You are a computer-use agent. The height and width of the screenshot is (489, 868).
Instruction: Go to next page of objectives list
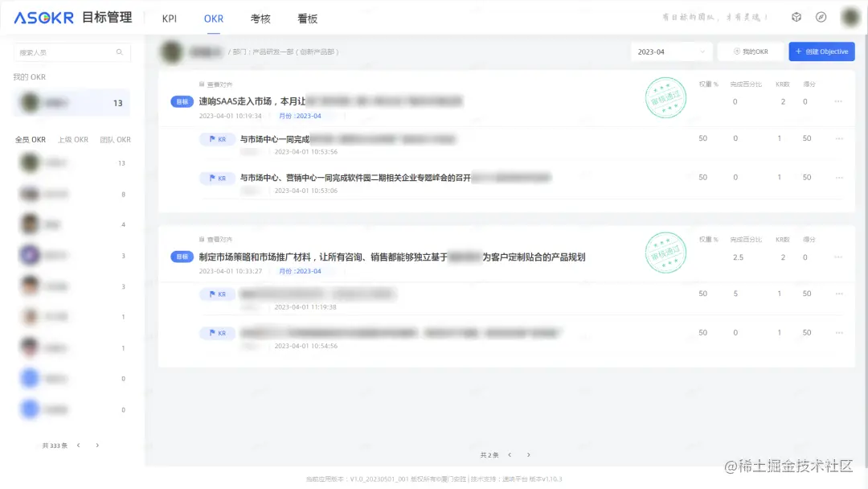point(529,454)
